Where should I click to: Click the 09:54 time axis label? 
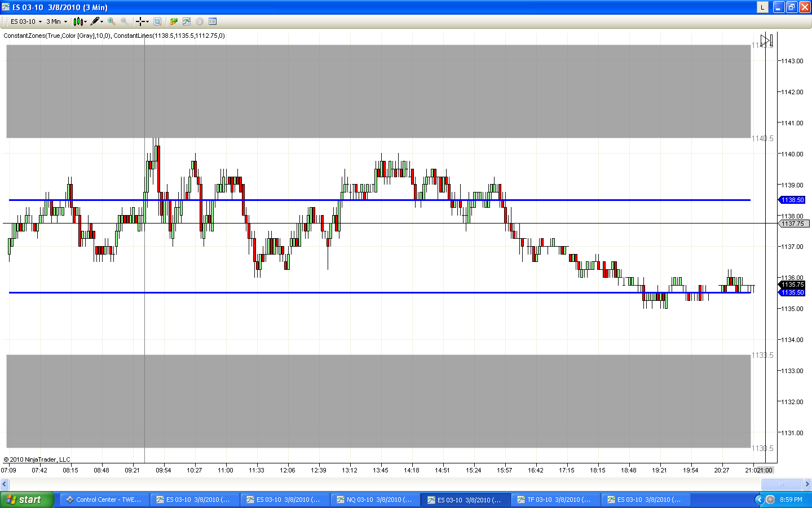[x=164, y=470]
